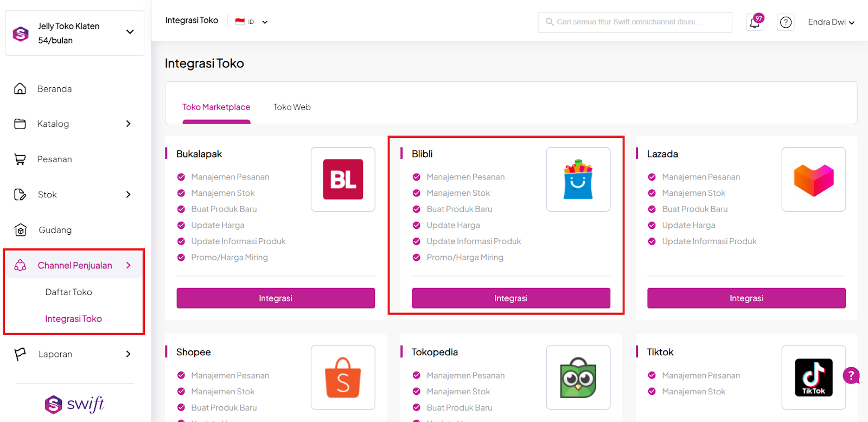Screen dimensions: 868x422
Task: Expand the Jelly Toko Klaten store dropdown
Action: point(130,32)
